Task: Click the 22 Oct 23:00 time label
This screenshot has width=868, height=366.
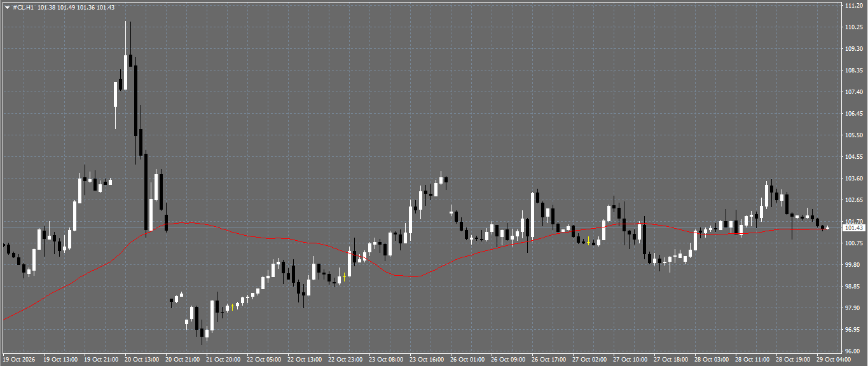Action: click(x=346, y=360)
